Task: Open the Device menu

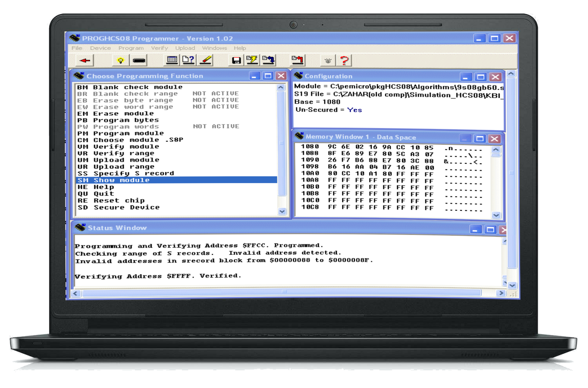Action: pyautogui.click(x=100, y=48)
